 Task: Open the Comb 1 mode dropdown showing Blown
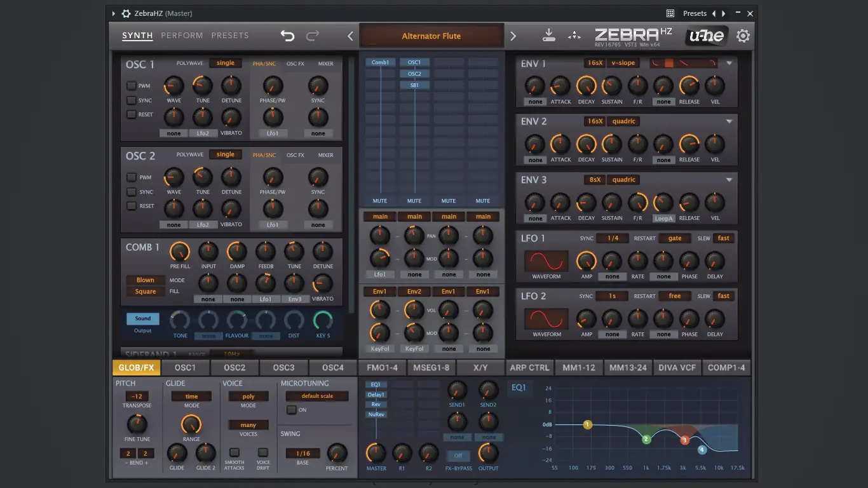click(146, 280)
